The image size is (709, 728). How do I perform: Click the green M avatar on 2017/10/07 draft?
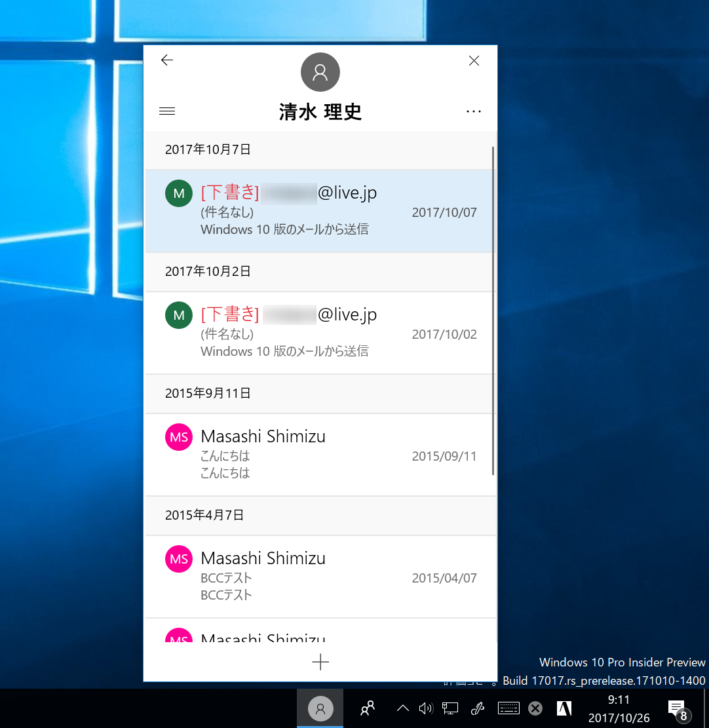[x=179, y=193]
